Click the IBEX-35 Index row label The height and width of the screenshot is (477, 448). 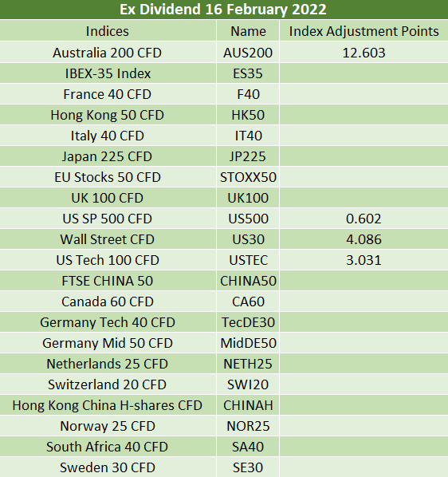coord(108,73)
